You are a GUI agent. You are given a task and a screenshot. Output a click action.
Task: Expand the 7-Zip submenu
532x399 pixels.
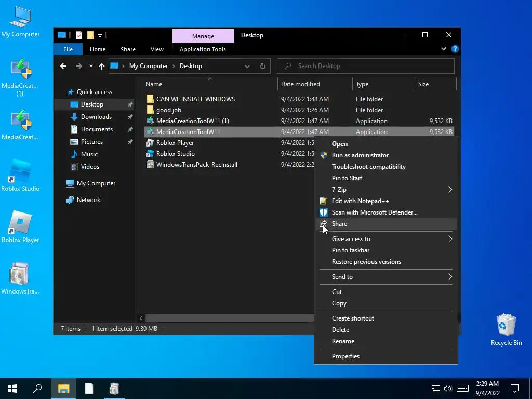[450, 189]
